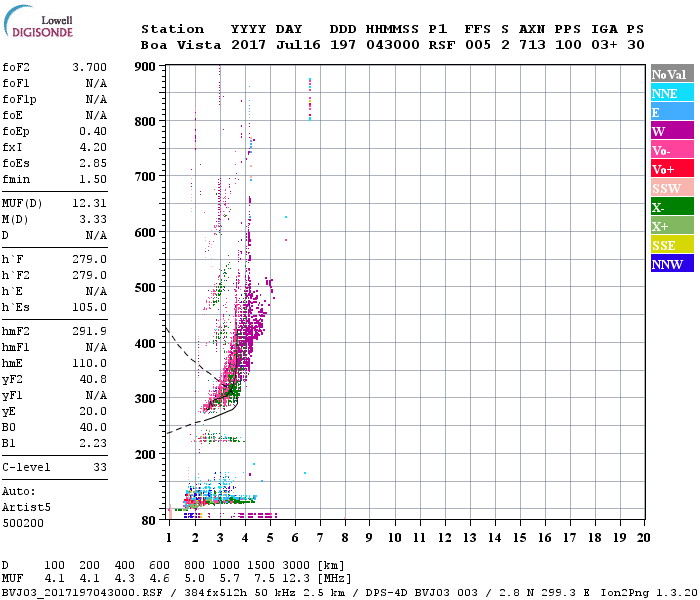Viewport: 700px width, 600px height.
Task: Click the RSF P1 value
Action: point(442,45)
